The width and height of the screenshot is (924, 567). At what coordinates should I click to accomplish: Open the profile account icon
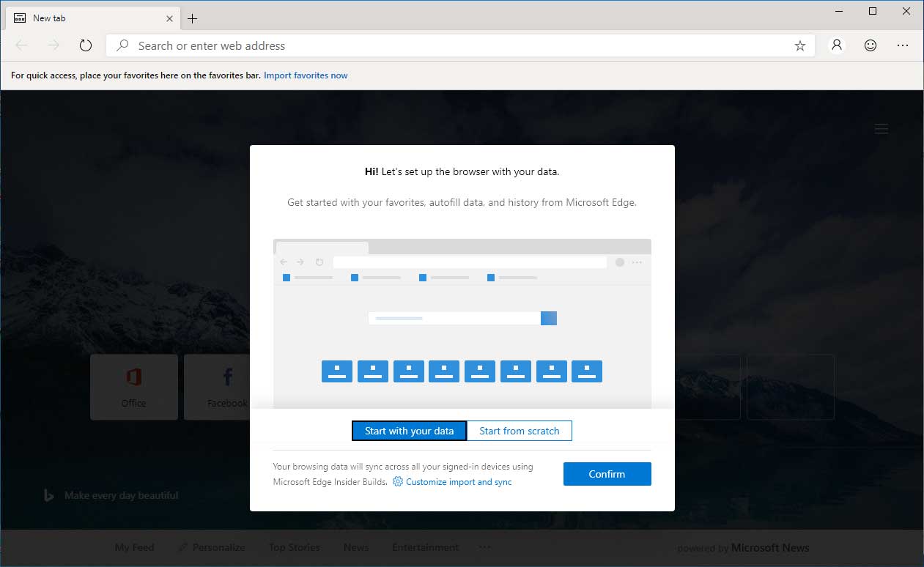tap(837, 45)
